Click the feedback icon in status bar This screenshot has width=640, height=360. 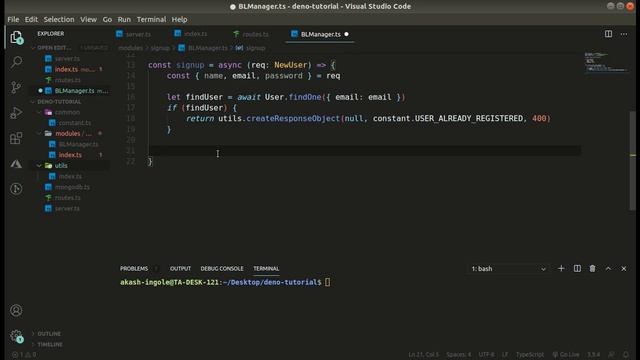coord(611,355)
